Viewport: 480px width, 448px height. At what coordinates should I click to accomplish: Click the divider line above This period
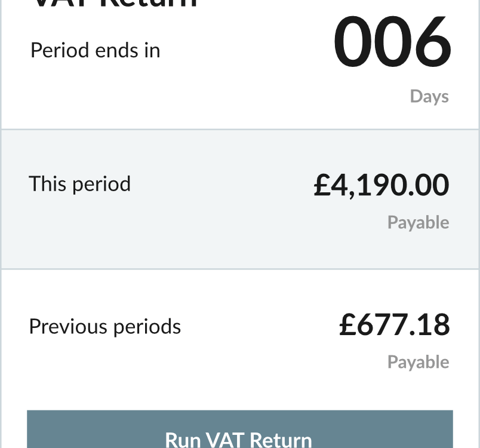coord(239,130)
